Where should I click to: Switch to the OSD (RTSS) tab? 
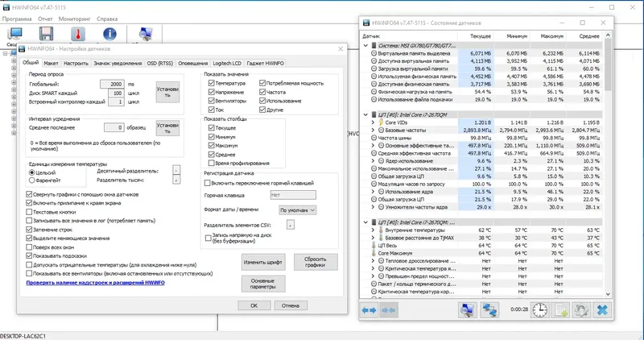point(159,64)
